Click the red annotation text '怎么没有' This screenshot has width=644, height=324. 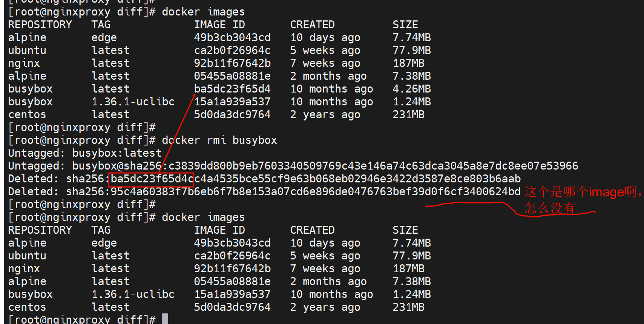550,208
